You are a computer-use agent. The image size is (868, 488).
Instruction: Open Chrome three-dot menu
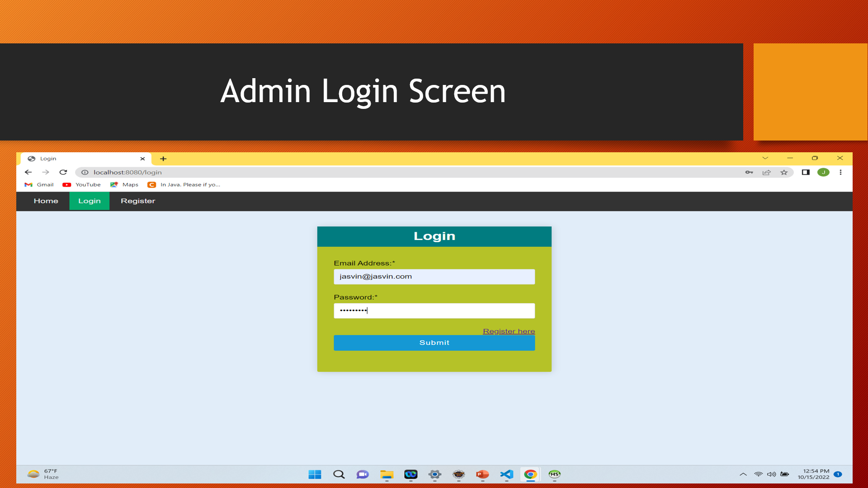840,172
